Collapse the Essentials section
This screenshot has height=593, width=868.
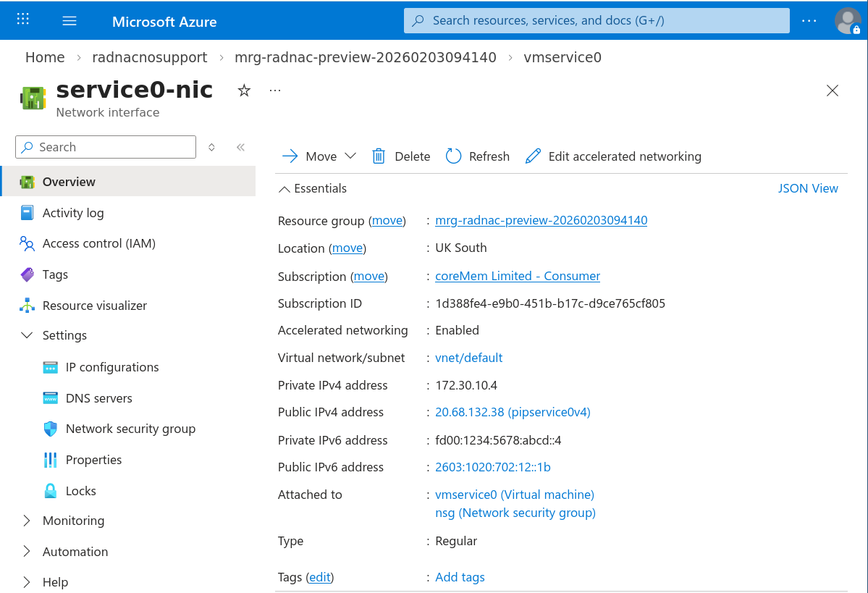tap(285, 189)
